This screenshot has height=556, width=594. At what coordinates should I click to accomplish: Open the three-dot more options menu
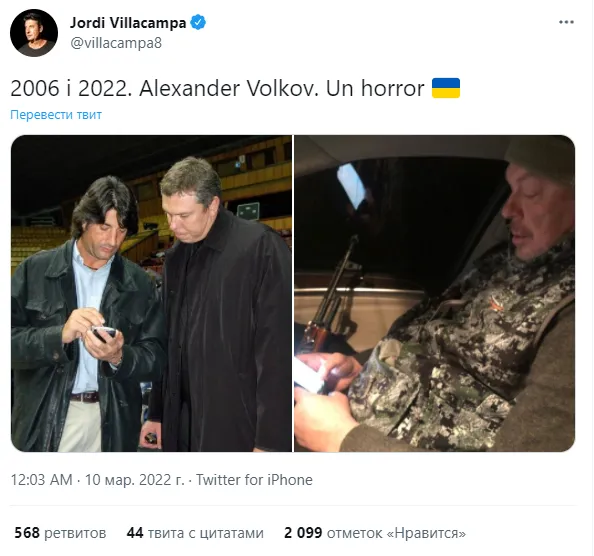566,22
